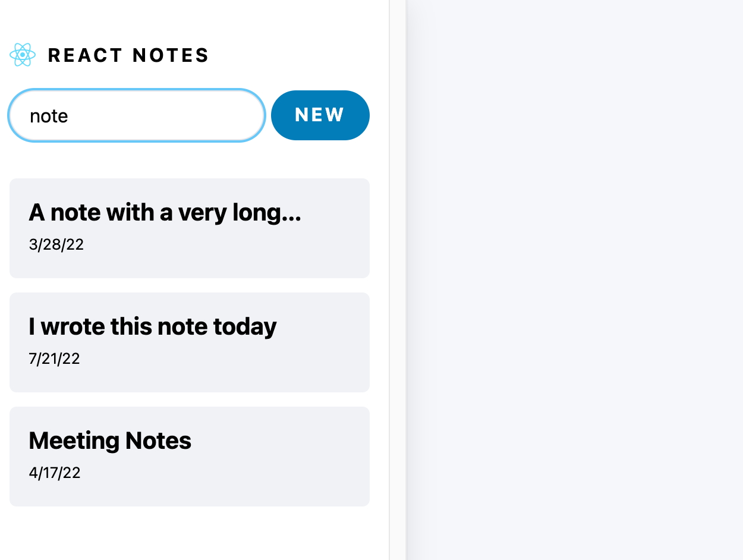
Task: Click the empty note preview pane
Action: [574, 279]
